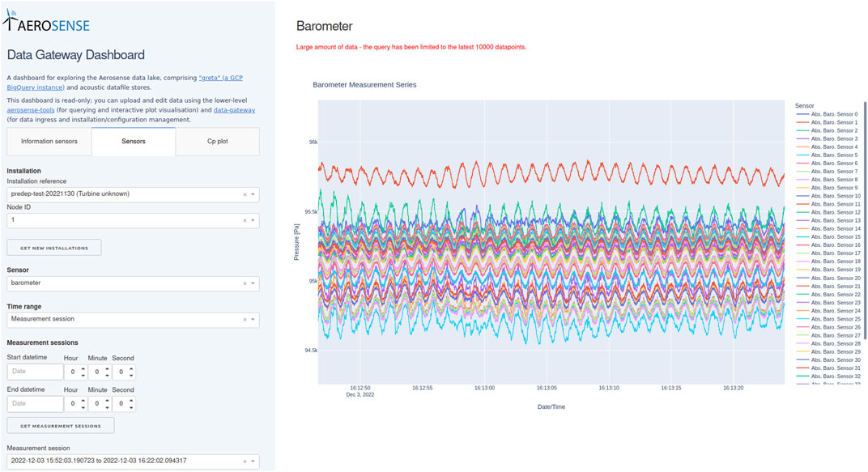Select the Sensors tab
Screen dimensions: 868x472
click(x=134, y=142)
